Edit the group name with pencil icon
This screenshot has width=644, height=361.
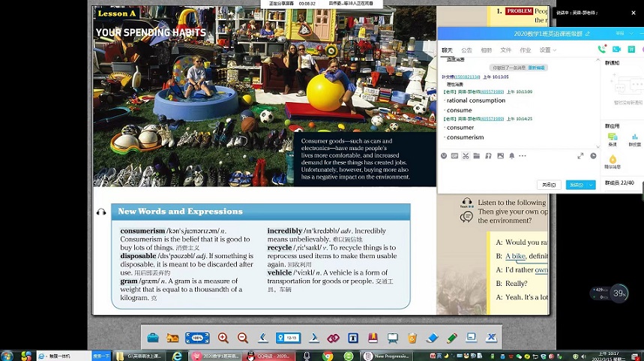pos(587,34)
